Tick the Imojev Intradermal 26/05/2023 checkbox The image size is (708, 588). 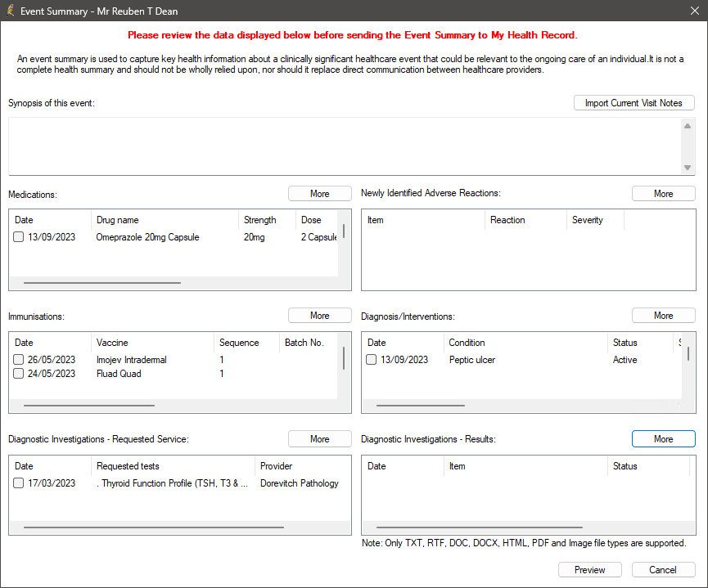19,360
